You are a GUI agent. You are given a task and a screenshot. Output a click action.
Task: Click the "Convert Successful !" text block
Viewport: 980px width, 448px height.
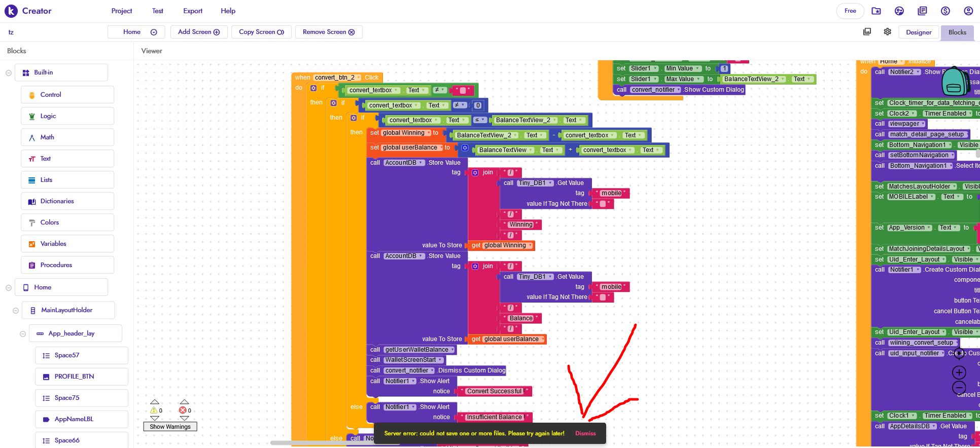pyautogui.click(x=495, y=391)
